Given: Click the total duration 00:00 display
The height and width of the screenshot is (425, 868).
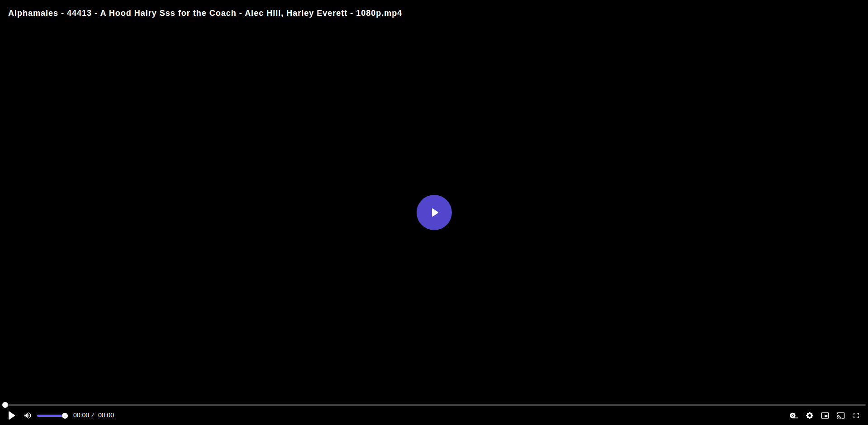Looking at the screenshot, I should 106,415.
